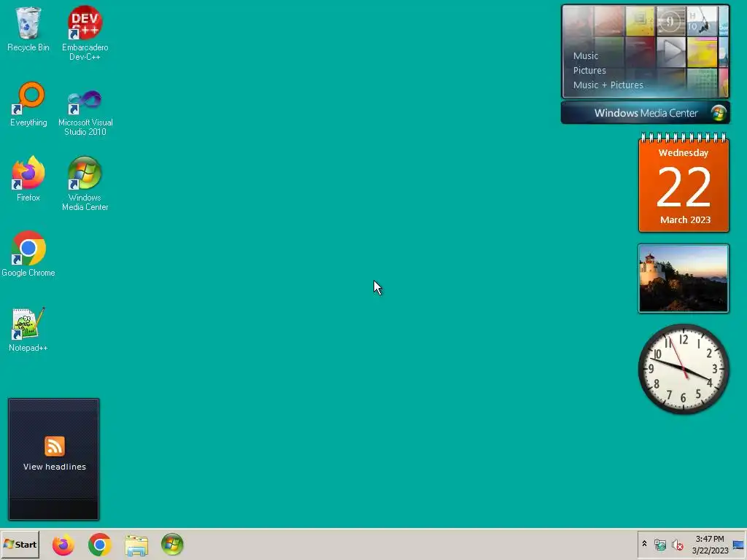The width and height of the screenshot is (747, 560).
Task: Click the Show desktop tray icon
Action: [738, 545]
